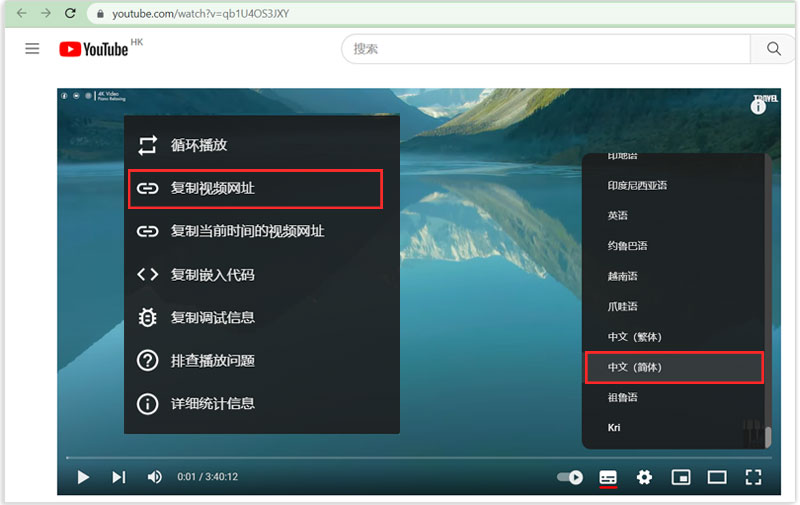Click the YouTube logo
The image size is (800, 505).
click(94, 49)
